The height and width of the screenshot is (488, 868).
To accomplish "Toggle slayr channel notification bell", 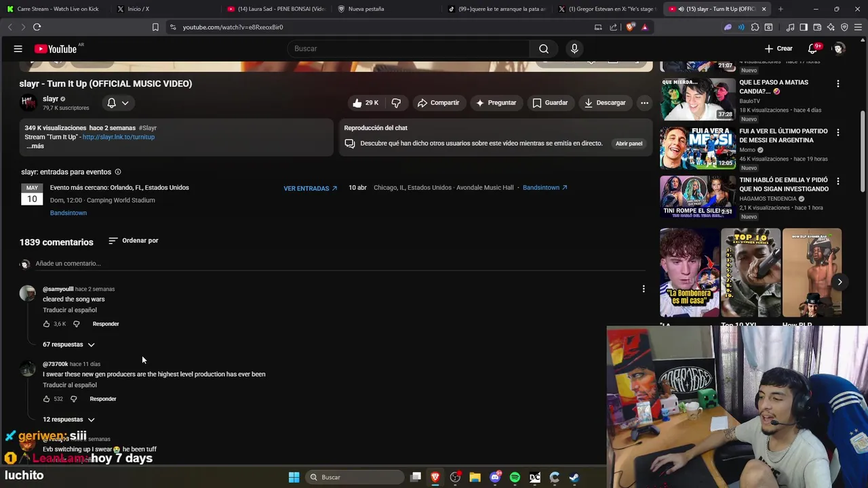I will [x=112, y=103].
